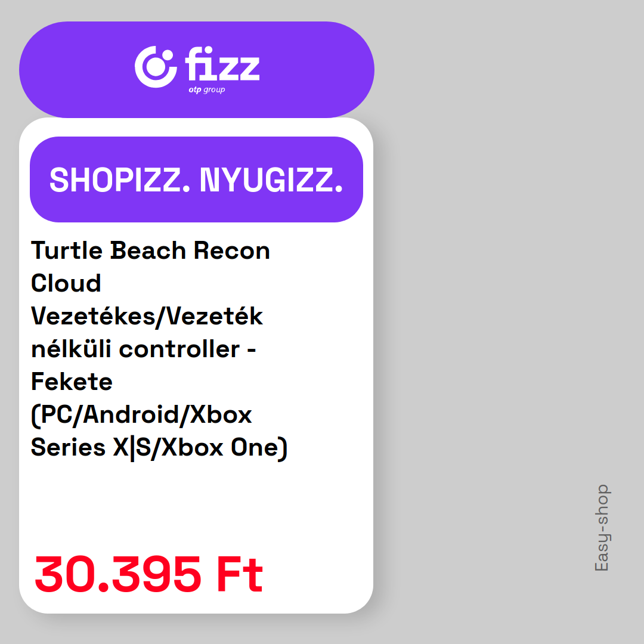Click the vertical Easy-shop label
Image resolution: width=644 pixels, height=644 pixels.
(x=602, y=528)
